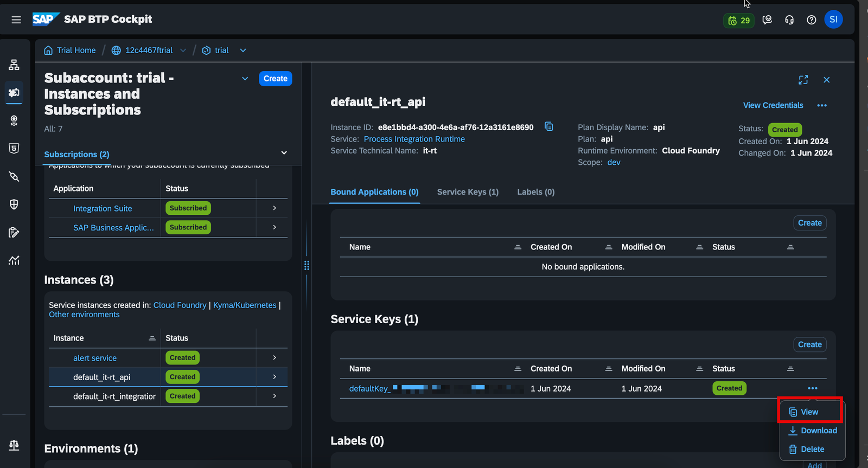Screen dimensions: 868x468
Task: Select Download from the context menu
Action: 813,431
